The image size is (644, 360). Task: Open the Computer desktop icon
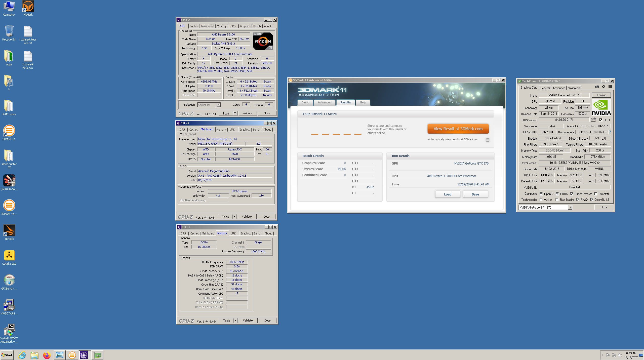click(x=9, y=9)
